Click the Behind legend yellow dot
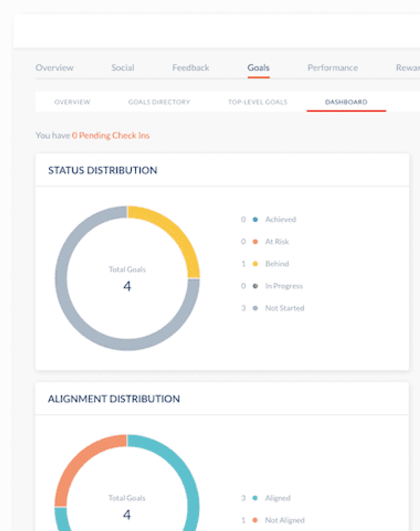The width and height of the screenshot is (420, 531). click(x=255, y=264)
